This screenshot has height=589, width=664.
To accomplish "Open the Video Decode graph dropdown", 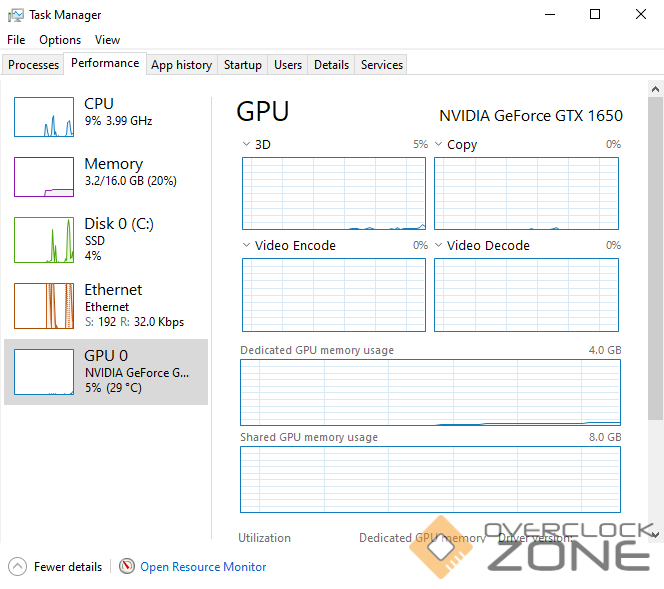I will (x=439, y=245).
